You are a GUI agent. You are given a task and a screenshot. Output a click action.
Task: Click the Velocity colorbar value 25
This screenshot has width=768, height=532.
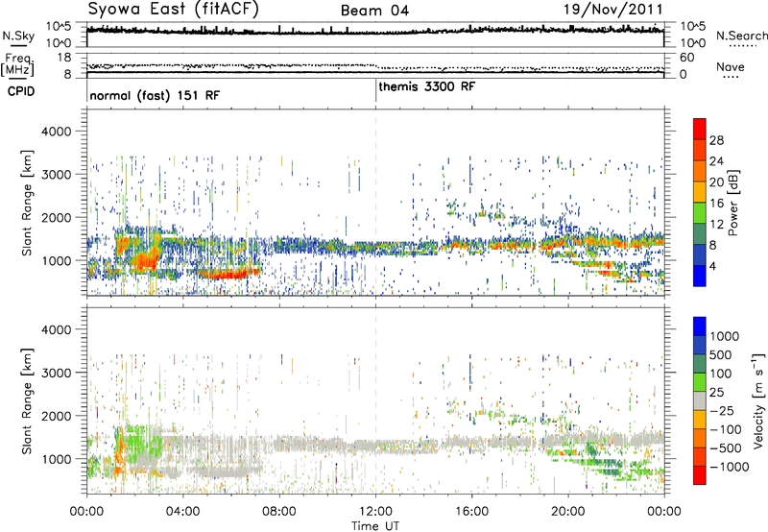pos(717,392)
